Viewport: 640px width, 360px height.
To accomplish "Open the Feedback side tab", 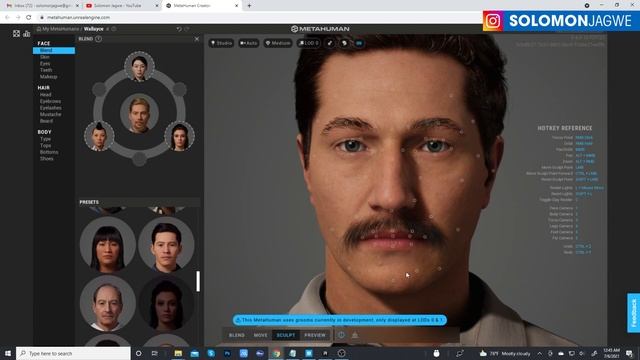I will 633,313.
